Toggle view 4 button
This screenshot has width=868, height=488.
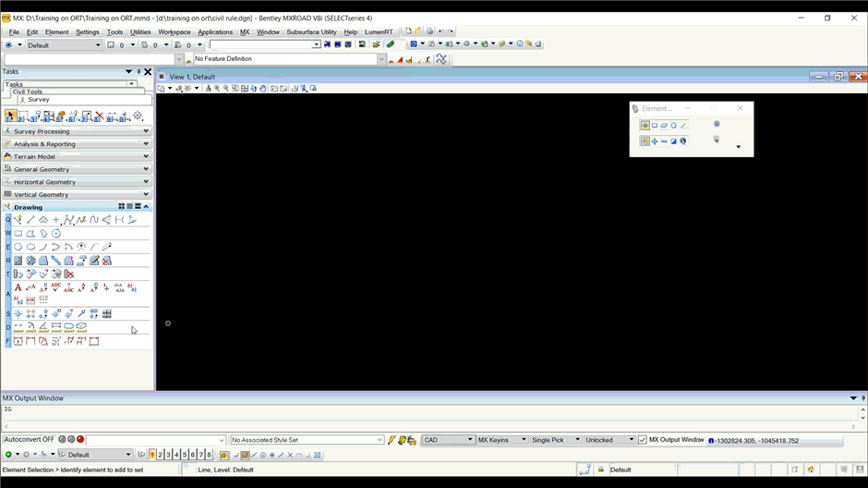(x=176, y=455)
